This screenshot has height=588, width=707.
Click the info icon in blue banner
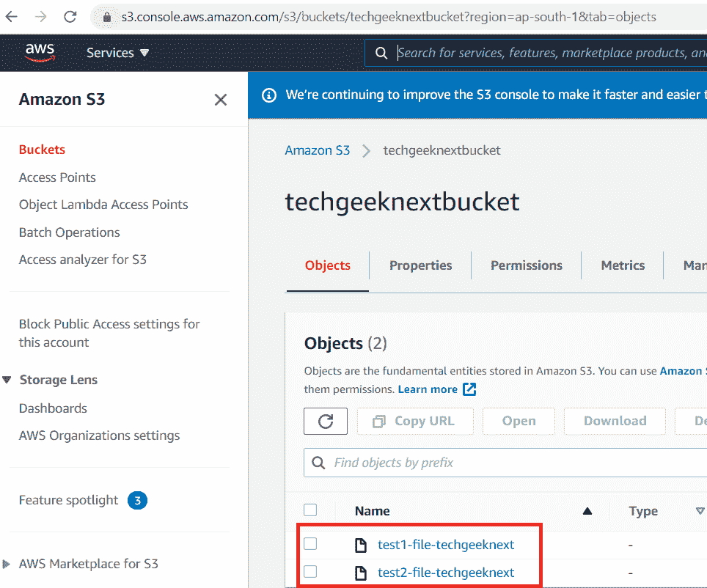point(269,95)
